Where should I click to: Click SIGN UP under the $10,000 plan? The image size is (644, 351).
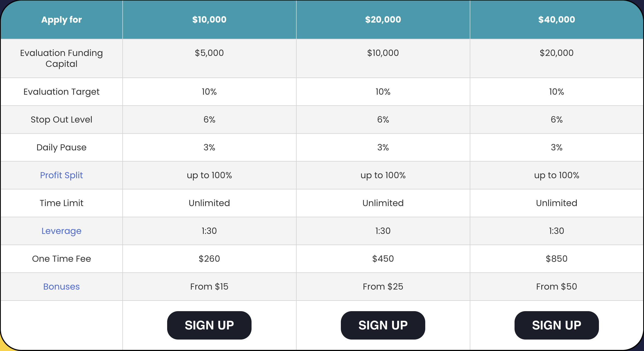[x=209, y=325]
